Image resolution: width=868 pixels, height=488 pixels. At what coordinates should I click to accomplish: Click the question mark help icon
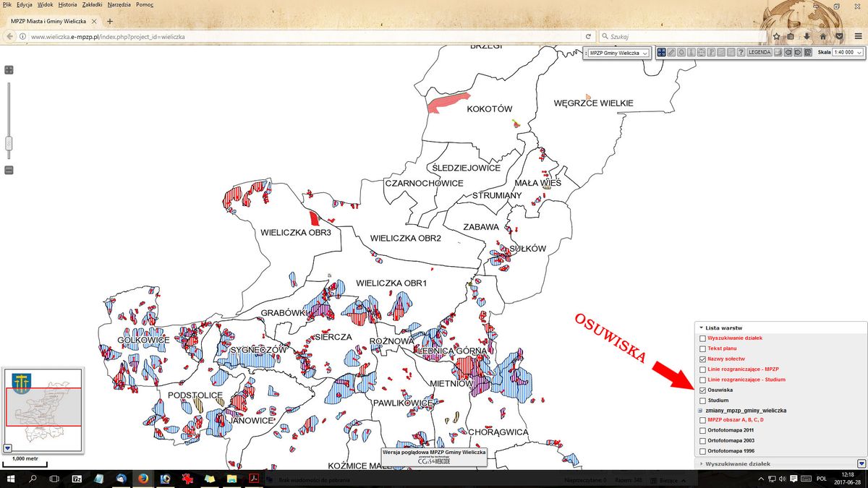click(x=741, y=53)
